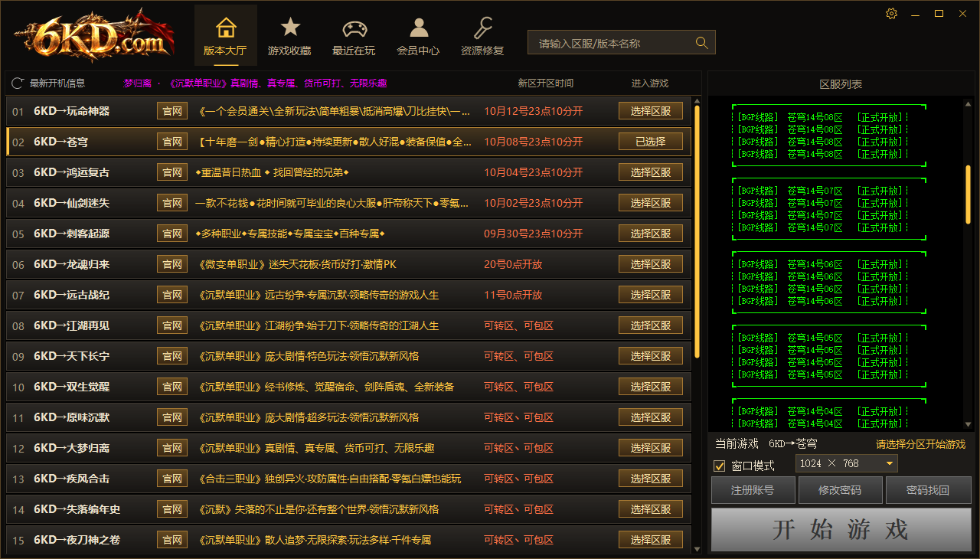This screenshot has width=980, height=559.
Task: Open 官网 for 6KD→远古战纪
Action: [172, 295]
